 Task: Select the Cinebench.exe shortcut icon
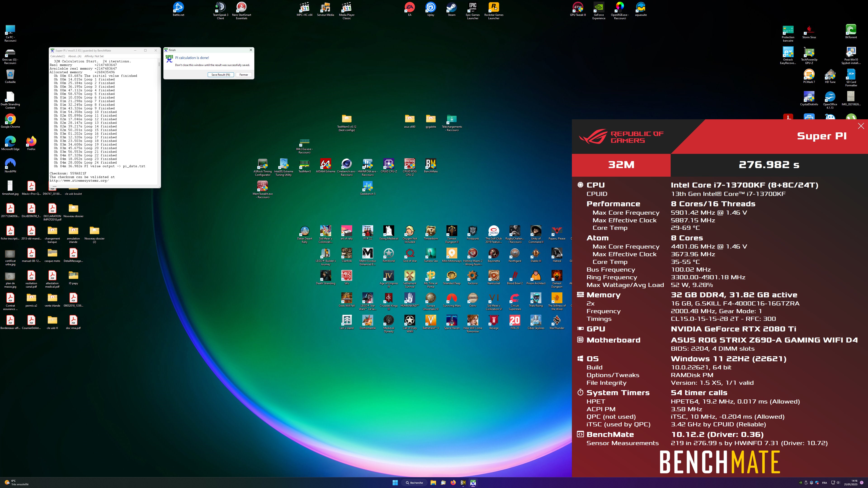346,167
